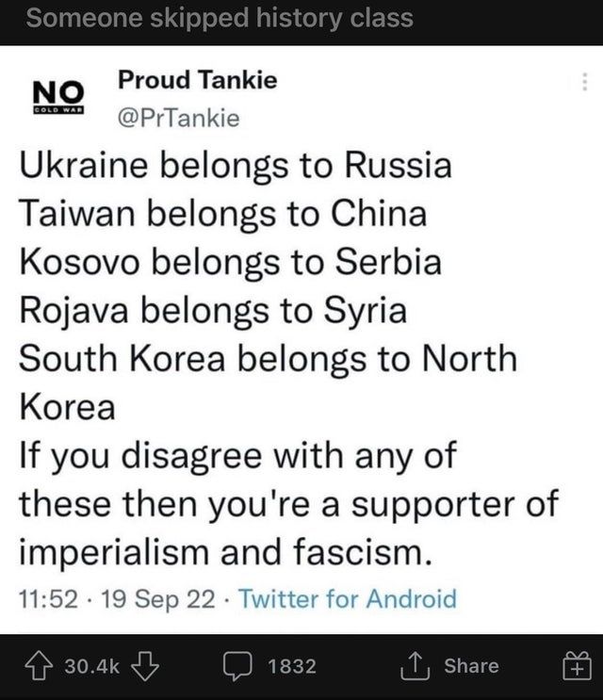Tap the 30.4k vote count

coord(92,666)
